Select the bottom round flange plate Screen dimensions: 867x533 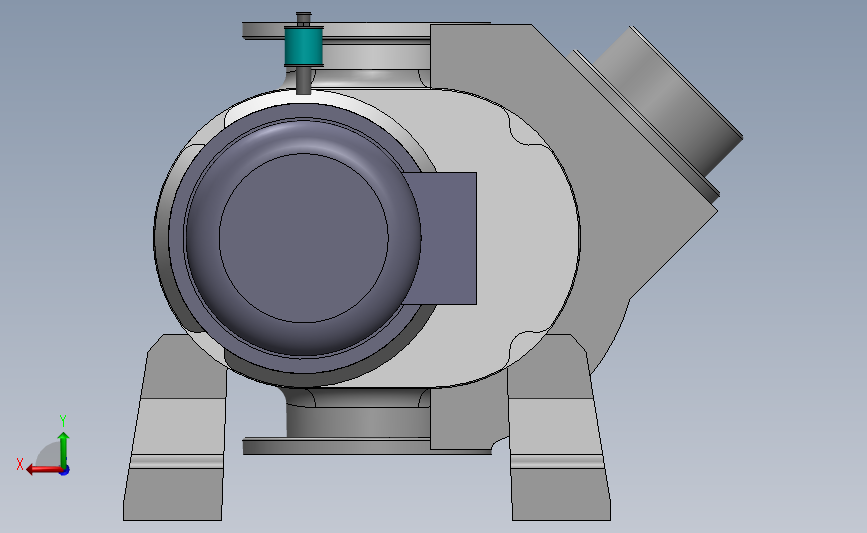coord(367,446)
